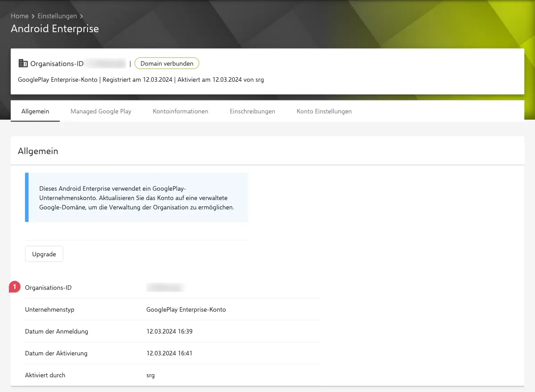Click the Aktiviert durch label

[45, 375]
